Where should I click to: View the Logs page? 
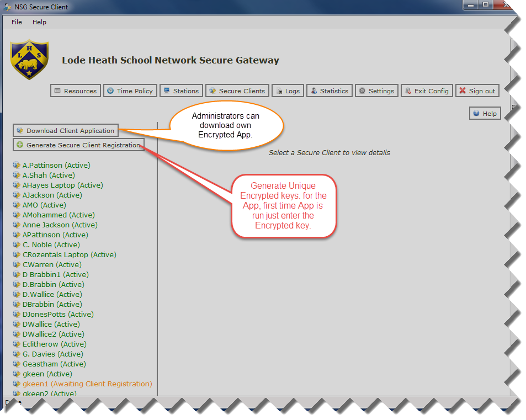pyautogui.click(x=288, y=91)
